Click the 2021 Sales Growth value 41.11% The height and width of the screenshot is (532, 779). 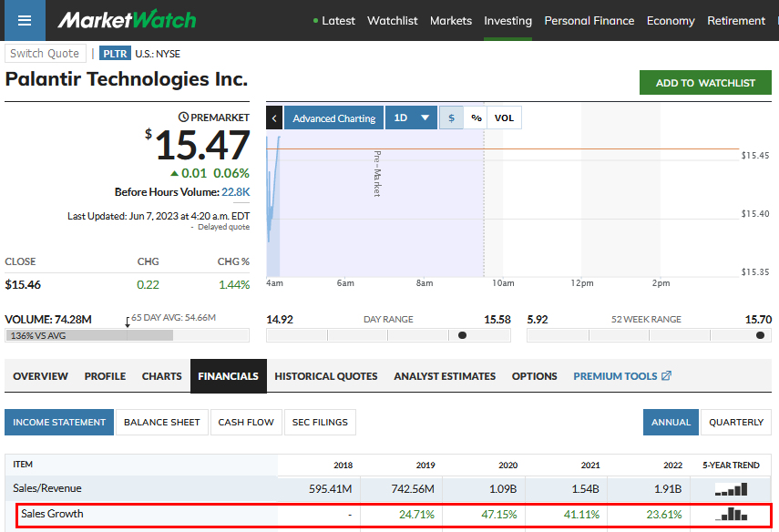pyautogui.click(x=581, y=514)
